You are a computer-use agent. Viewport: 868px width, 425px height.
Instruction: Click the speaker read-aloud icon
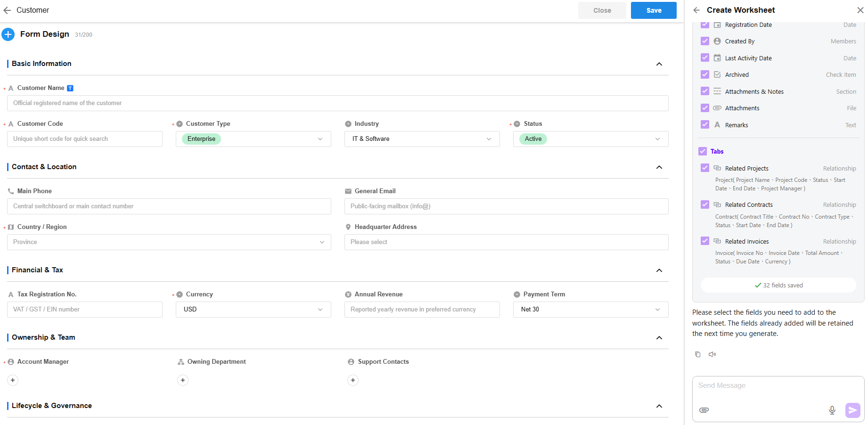[712, 354]
